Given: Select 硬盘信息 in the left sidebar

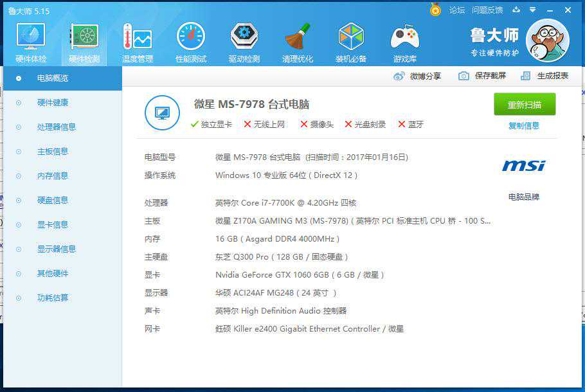Looking at the screenshot, I should 53,200.
